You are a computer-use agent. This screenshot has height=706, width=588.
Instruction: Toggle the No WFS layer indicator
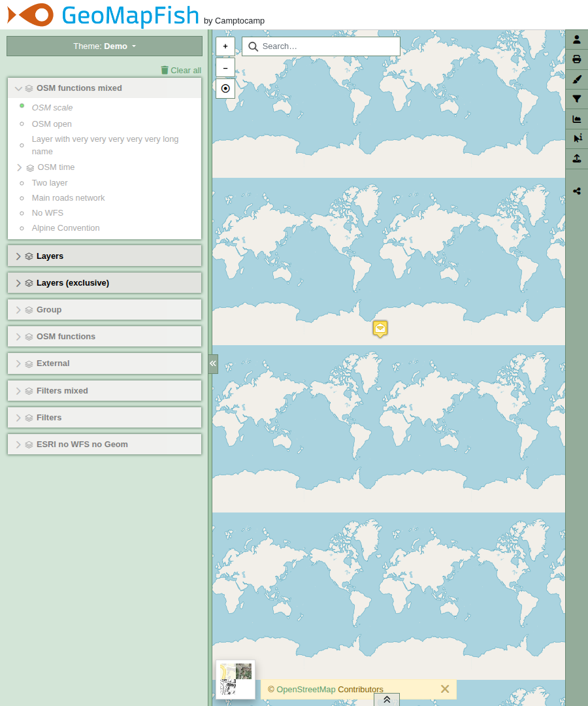click(x=22, y=213)
